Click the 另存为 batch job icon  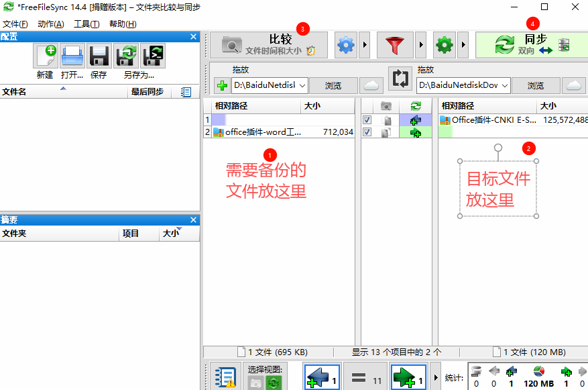tap(154, 55)
